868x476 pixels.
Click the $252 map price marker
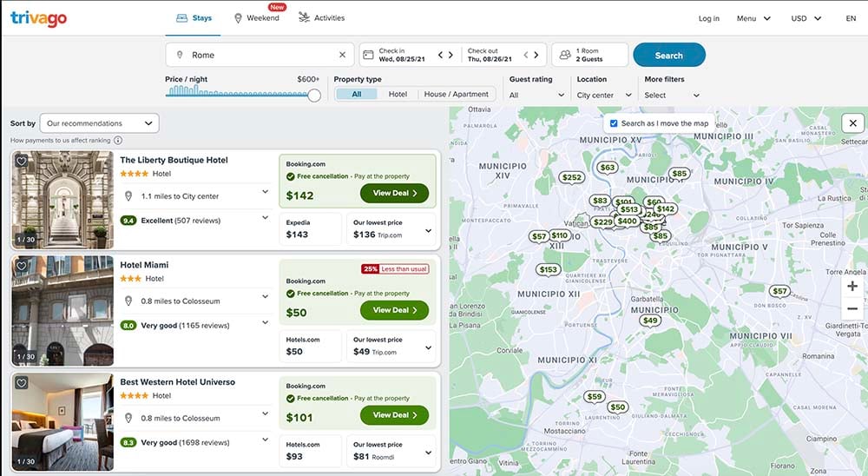pos(572,177)
